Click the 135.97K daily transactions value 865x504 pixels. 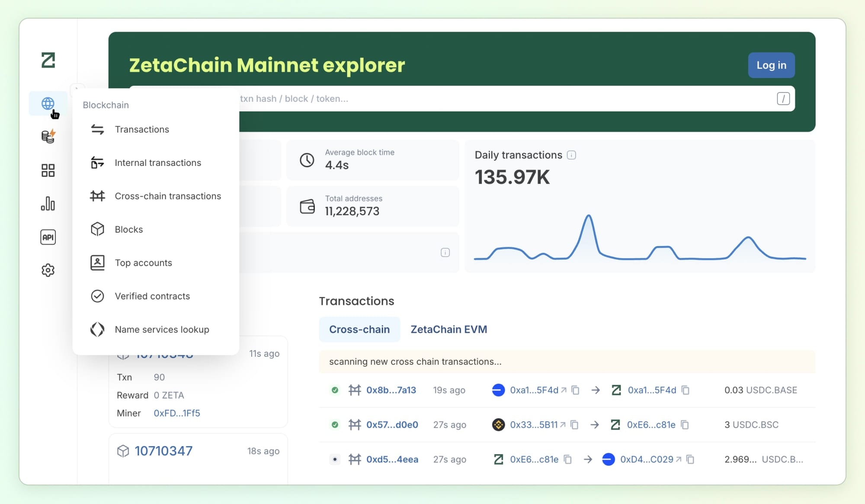(513, 177)
